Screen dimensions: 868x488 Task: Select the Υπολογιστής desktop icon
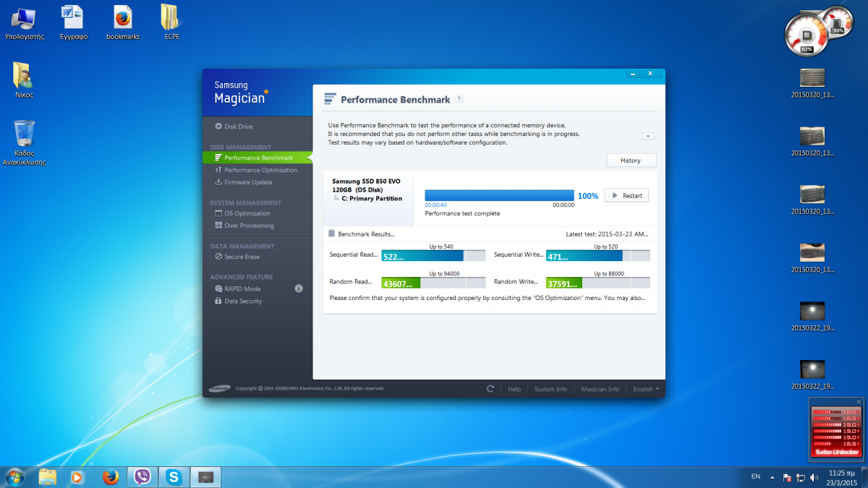24,22
